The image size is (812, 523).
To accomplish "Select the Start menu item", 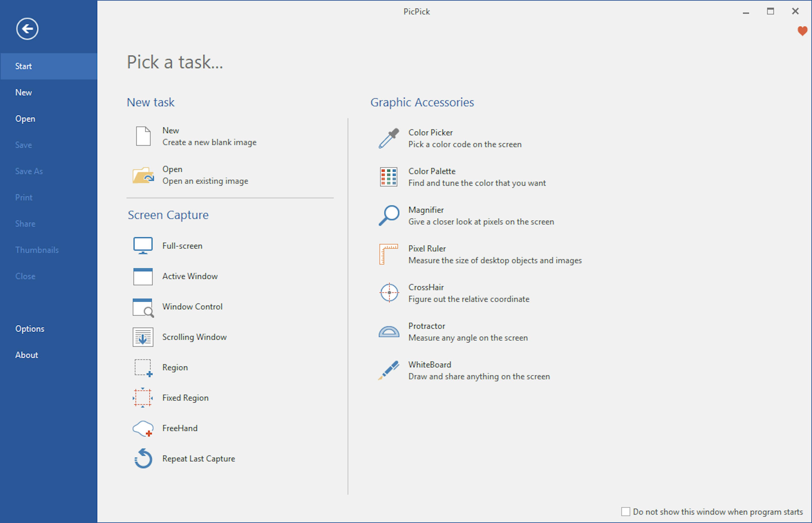I will coord(49,66).
